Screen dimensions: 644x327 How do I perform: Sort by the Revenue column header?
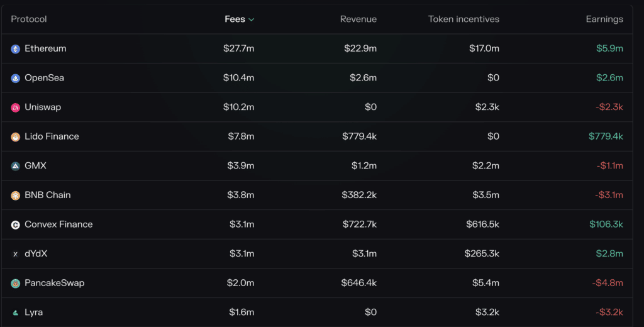(358, 19)
